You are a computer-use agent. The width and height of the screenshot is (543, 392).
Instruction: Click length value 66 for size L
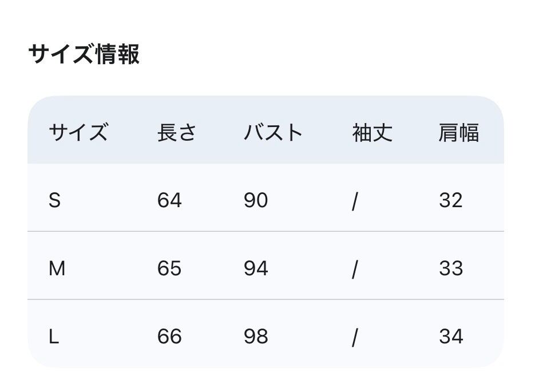[x=169, y=336]
